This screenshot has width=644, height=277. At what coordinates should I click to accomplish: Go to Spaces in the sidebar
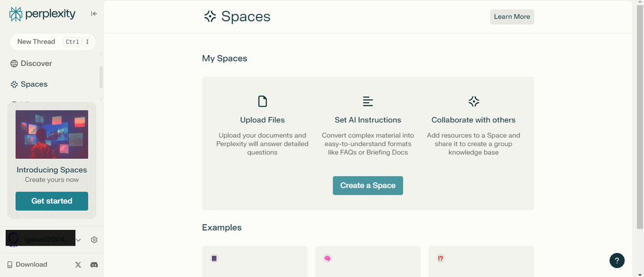click(x=29, y=84)
